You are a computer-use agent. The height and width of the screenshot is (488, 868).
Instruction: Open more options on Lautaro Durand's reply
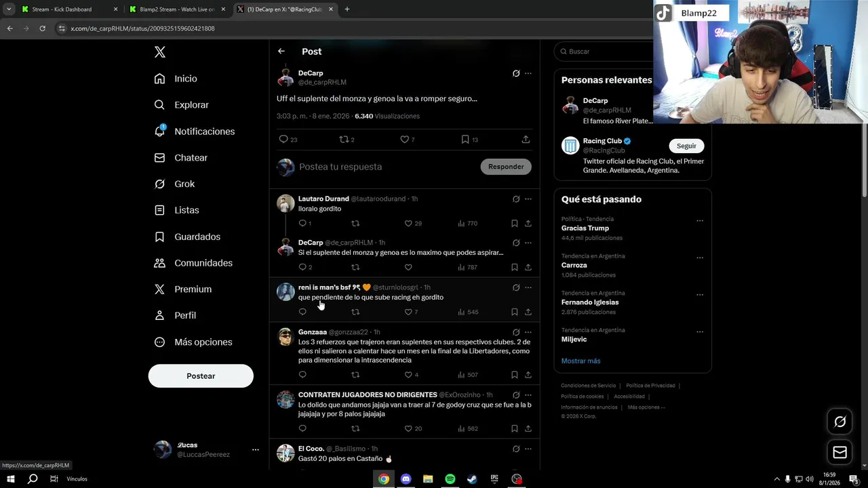click(528, 199)
